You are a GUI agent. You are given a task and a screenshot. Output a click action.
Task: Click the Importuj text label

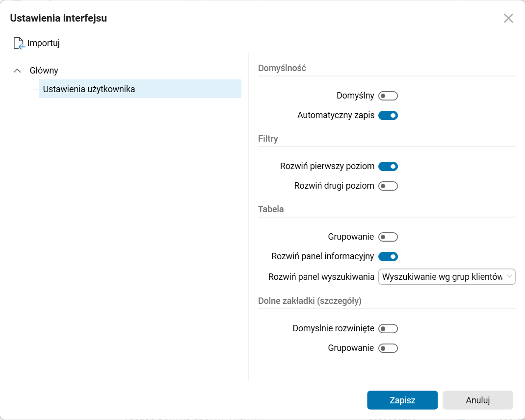[x=44, y=43]
